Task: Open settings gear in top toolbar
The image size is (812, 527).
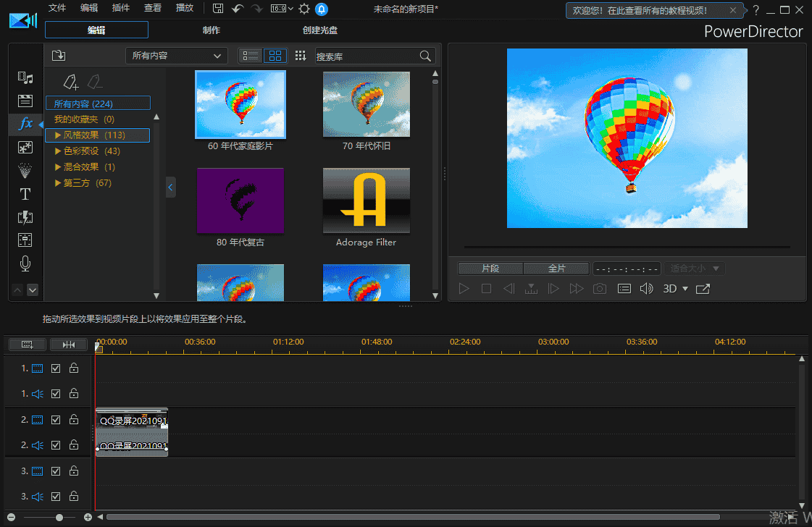Action: [304, 9]
